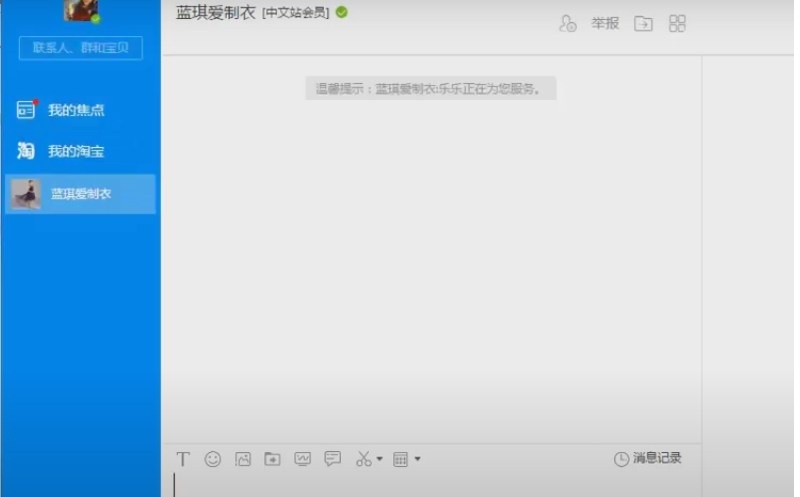Open the four-squares apps grid icon

coord(677,23)
